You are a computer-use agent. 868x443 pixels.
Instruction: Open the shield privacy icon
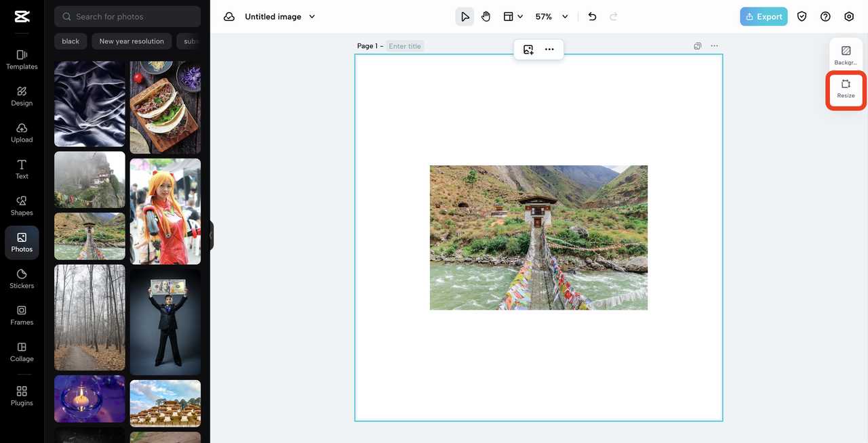[x=802, y=16]
